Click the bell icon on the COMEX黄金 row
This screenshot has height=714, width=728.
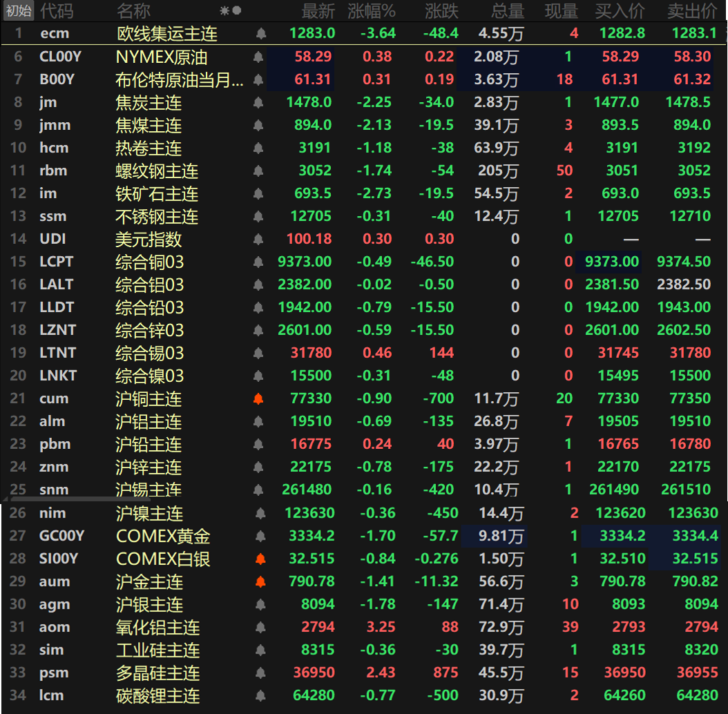coord(261,537)
